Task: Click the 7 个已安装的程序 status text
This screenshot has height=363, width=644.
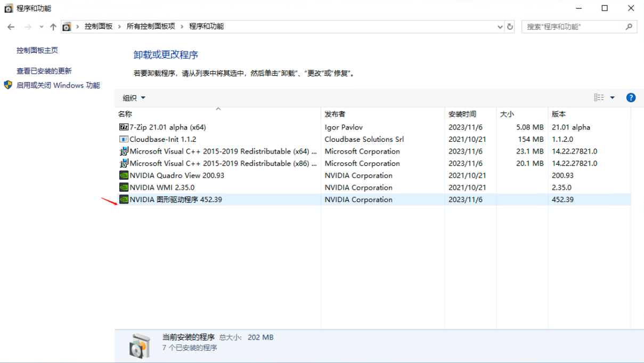Action: coord(190,348)
